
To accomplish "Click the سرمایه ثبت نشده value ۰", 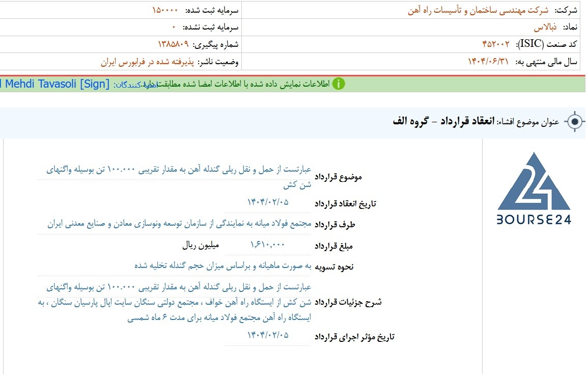I will click(x=174, y=28).
